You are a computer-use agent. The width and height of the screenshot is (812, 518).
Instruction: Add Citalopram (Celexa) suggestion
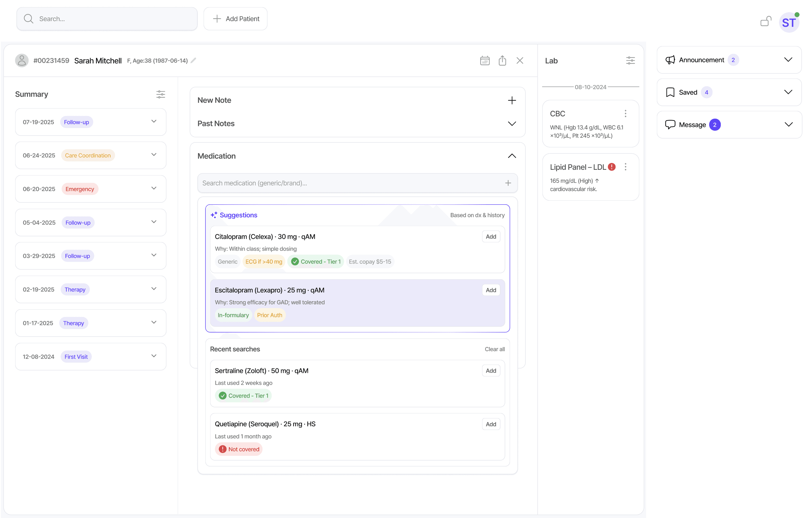[491, 237]
